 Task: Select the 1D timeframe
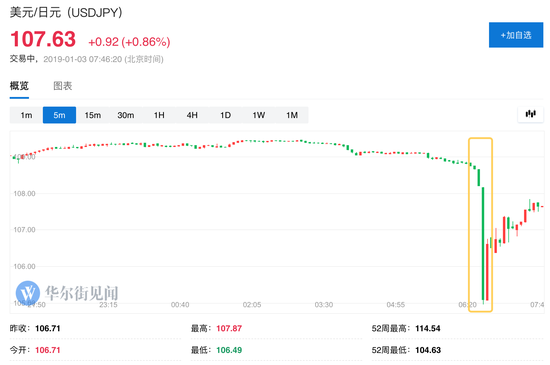coord(225,115)
